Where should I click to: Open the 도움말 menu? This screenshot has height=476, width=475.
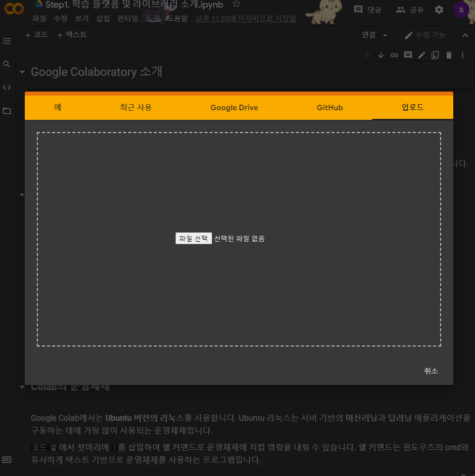point(177,19)
